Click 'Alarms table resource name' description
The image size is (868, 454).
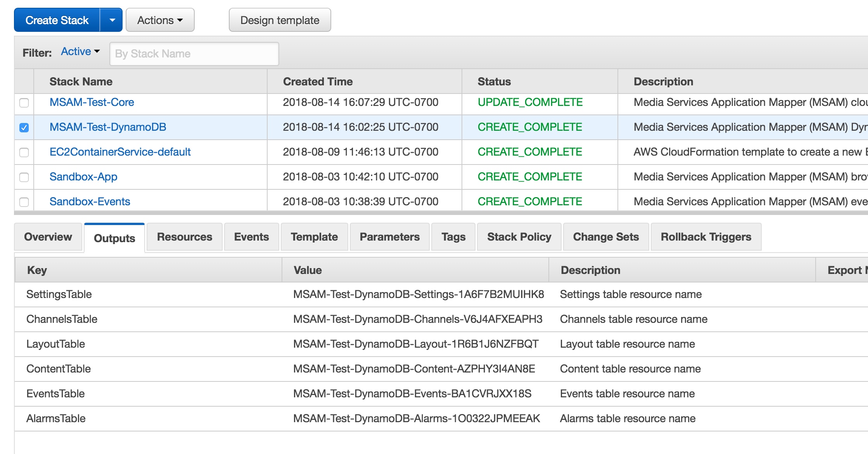pyautogui.click(x=628, y=418)
